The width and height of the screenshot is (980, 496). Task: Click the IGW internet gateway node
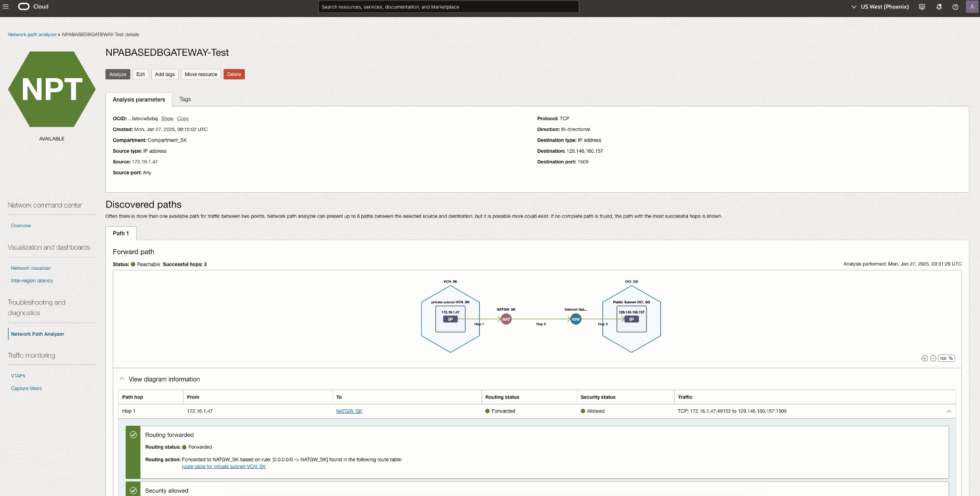(576, 319)
